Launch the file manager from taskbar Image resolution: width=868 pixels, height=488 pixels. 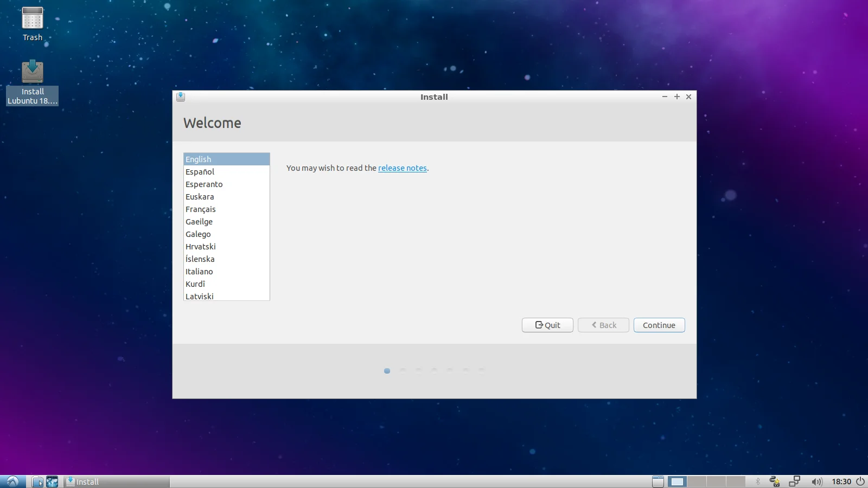(x=37, y=481)
